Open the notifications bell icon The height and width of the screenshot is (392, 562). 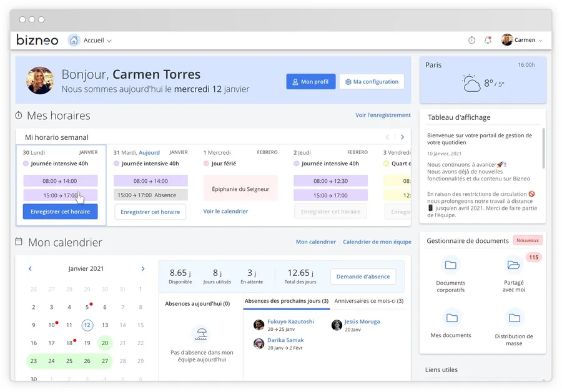point(488,40)
